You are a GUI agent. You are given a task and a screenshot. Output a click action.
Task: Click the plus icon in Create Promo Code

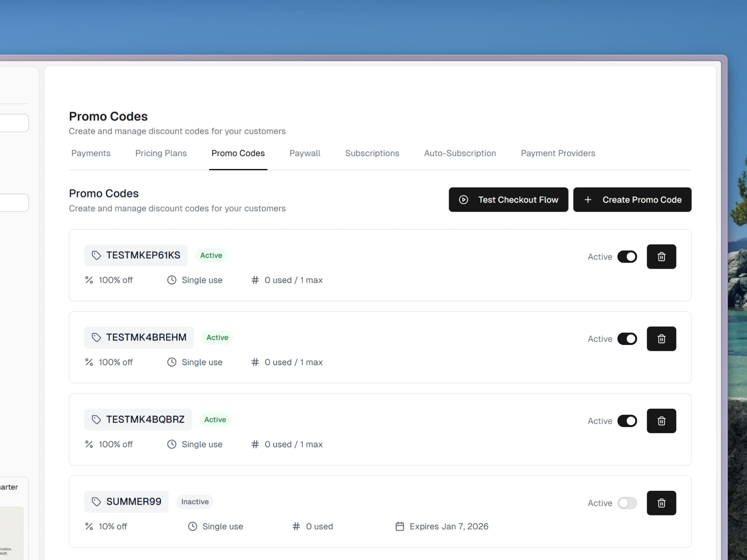click(588, 199)
